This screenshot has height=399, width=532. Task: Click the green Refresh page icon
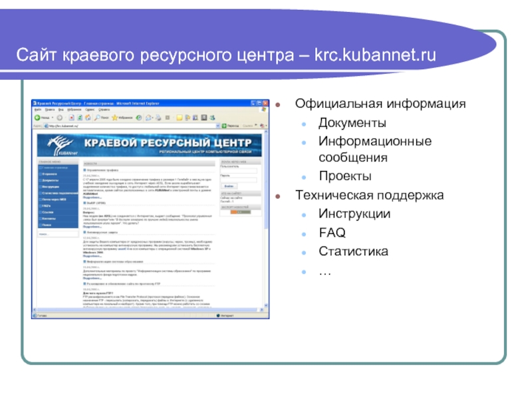[x=80, y=118]
